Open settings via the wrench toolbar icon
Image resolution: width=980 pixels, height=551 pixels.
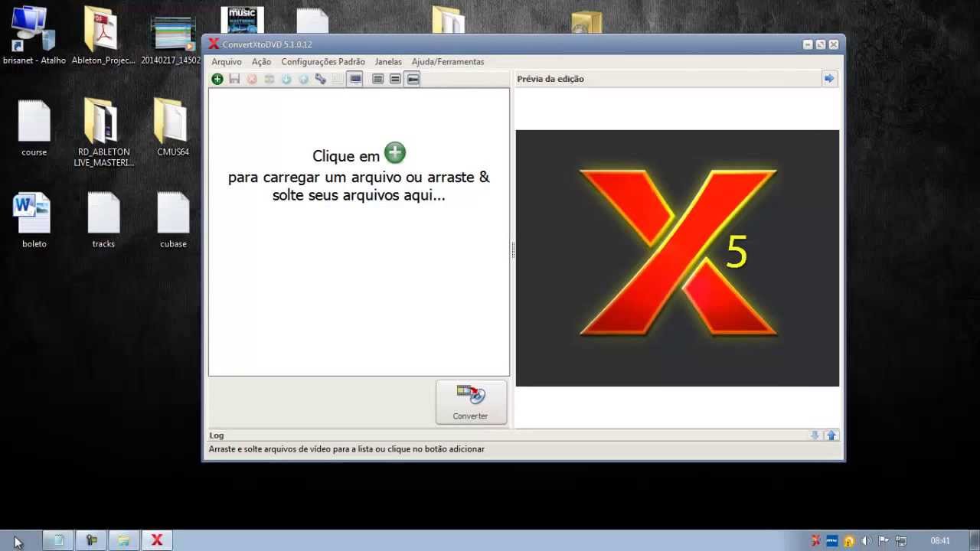coord(321,79)
